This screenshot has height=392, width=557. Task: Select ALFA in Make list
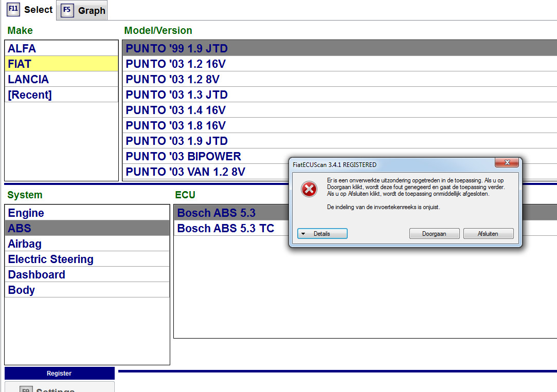click(61, 48)
